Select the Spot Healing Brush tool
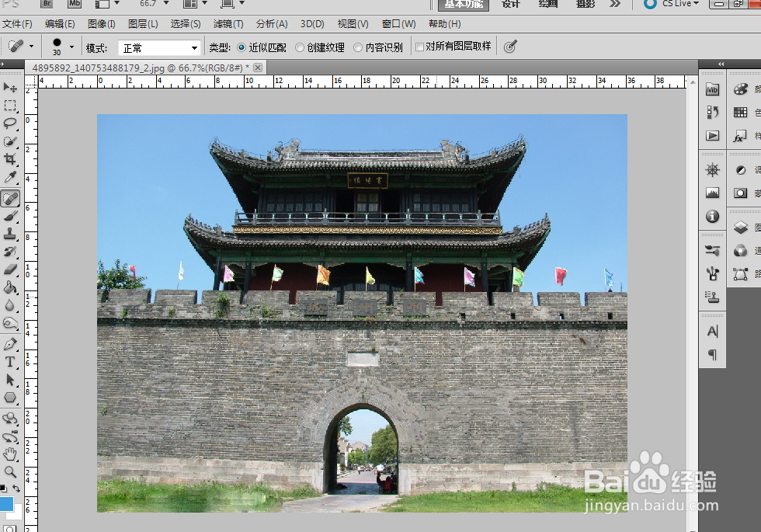Screen dimensions: 761x532 point(10,199)
